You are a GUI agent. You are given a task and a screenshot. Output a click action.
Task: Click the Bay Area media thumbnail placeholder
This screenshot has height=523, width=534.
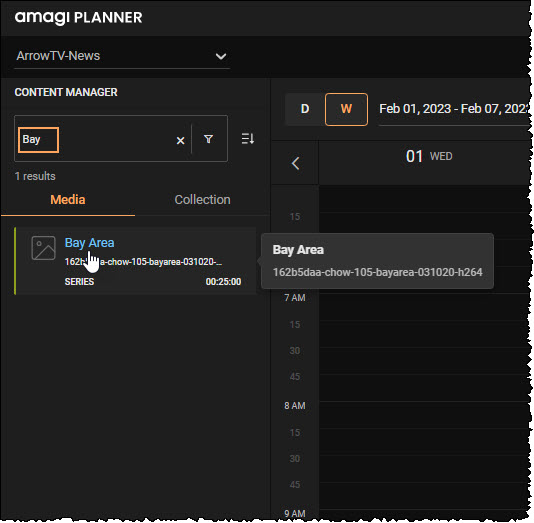(x=43, y=248)
